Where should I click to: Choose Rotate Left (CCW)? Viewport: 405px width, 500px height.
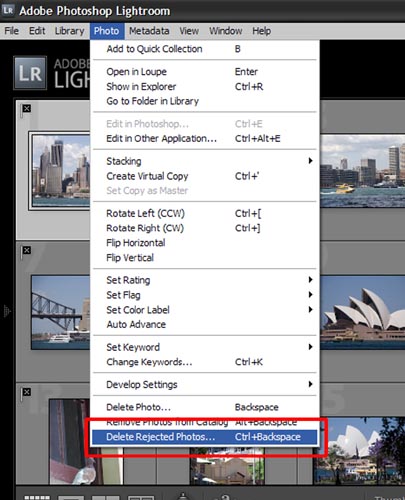pos(205,213)
